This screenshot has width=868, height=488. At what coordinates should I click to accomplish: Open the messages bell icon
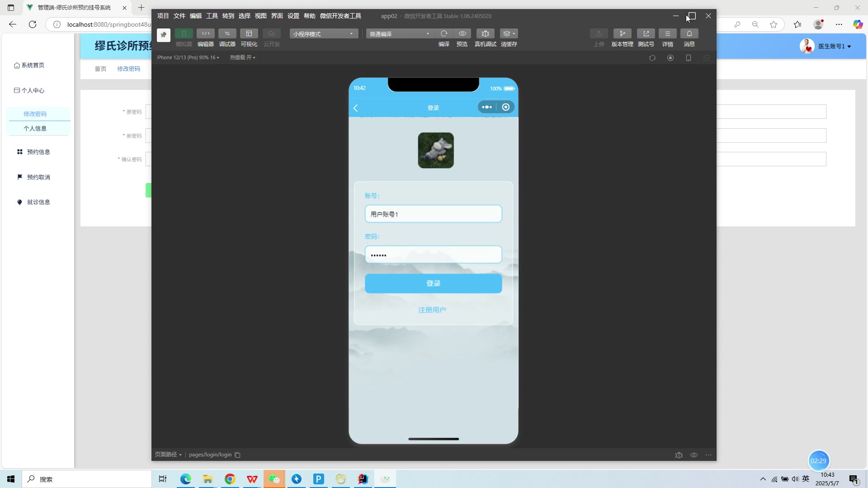pos(689,34)
